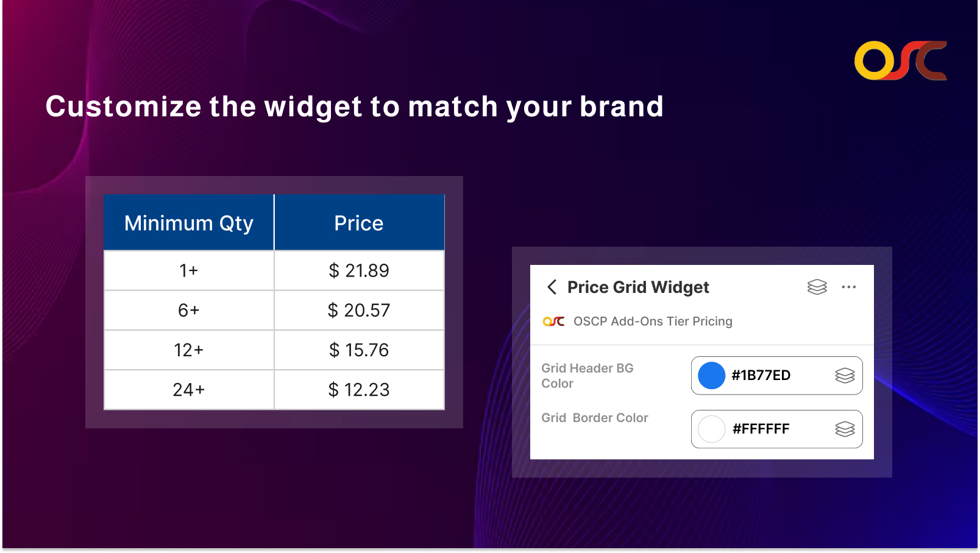Click the Price Grid Widget title
980x553 pixels.
pyautogui.click(x=638, y=287)
